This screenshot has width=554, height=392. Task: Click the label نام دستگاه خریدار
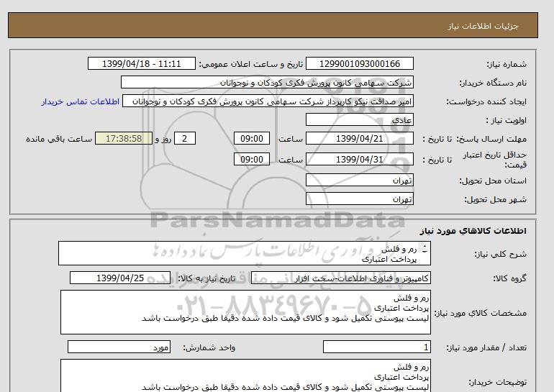pyautogui.click(x=493, y=83)
